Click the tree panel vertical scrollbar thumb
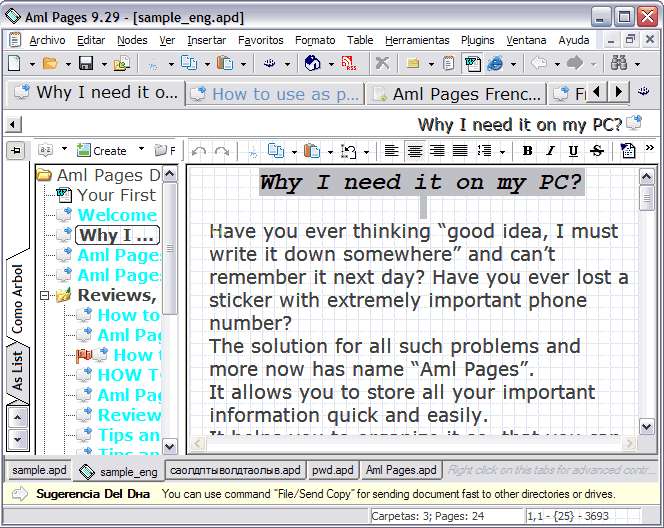 169,249
